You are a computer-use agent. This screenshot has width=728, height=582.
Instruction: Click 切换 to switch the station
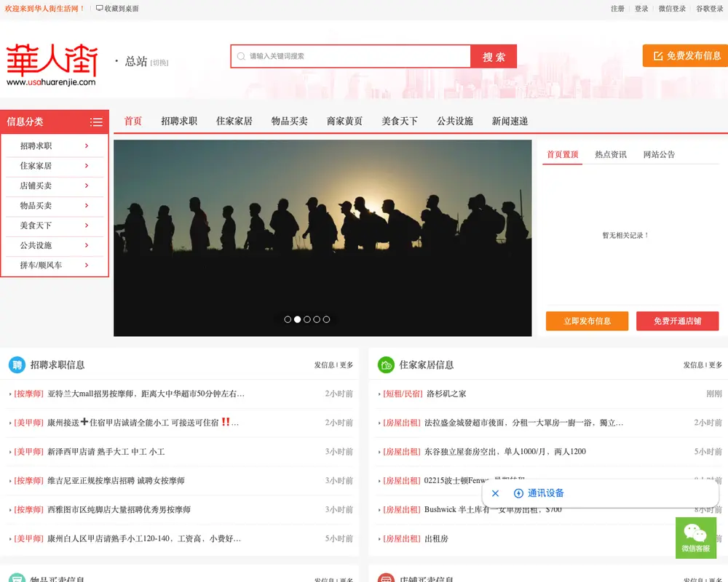pyautogui.click(x=159, y=63)
